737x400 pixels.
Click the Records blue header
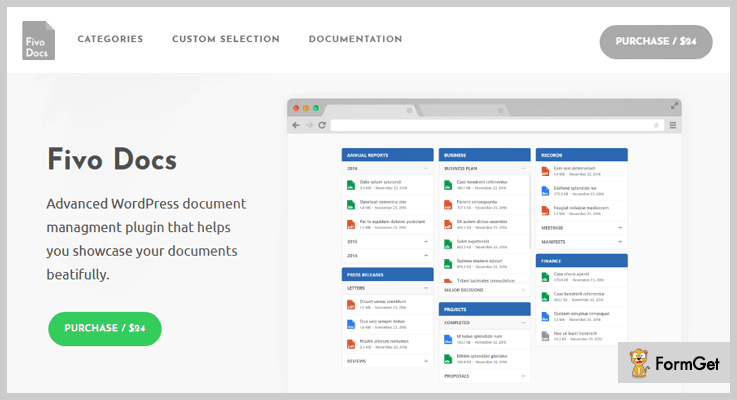[582, 155]
